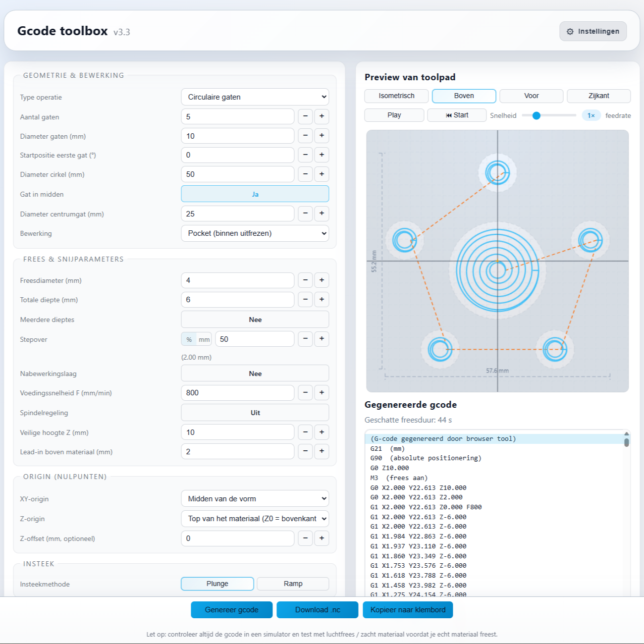
Task: Play the toolpath preview
Action: pos(394,115)
